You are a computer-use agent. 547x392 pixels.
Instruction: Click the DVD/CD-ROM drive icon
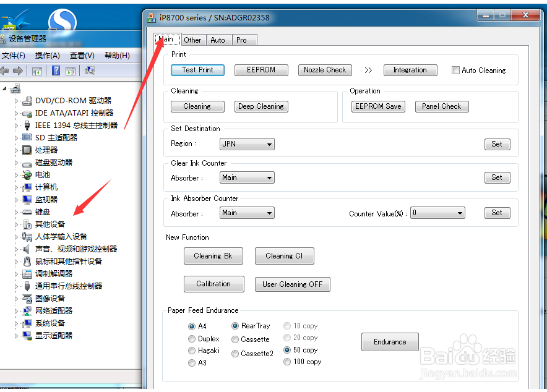[x=27, y=101]
